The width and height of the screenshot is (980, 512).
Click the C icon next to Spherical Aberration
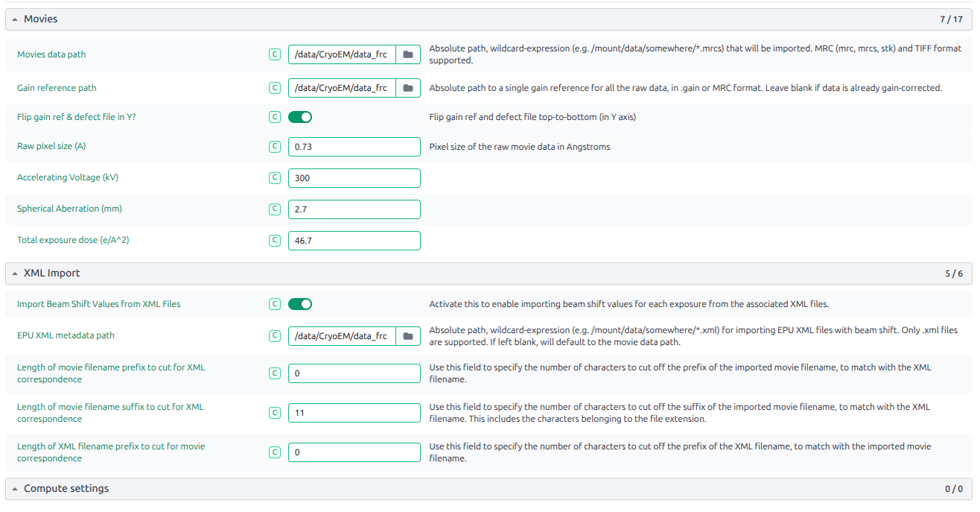275,209
